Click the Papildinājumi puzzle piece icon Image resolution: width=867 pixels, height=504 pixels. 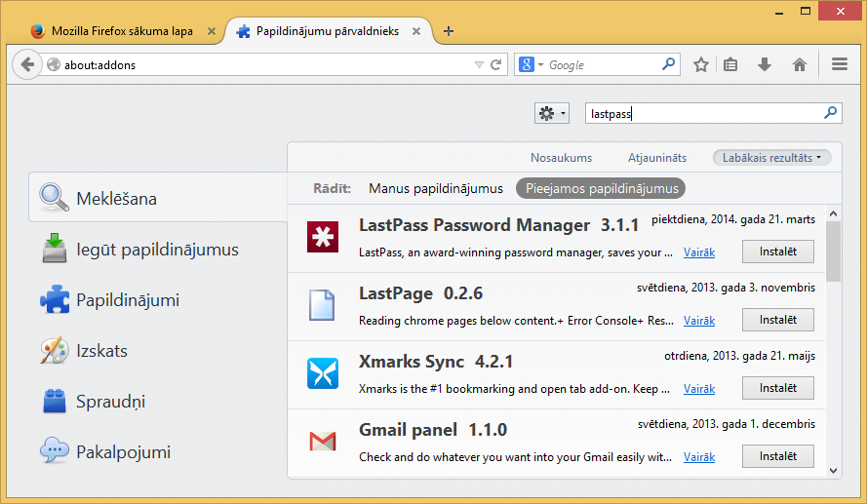pyautogui.click(x=55, y=299)
